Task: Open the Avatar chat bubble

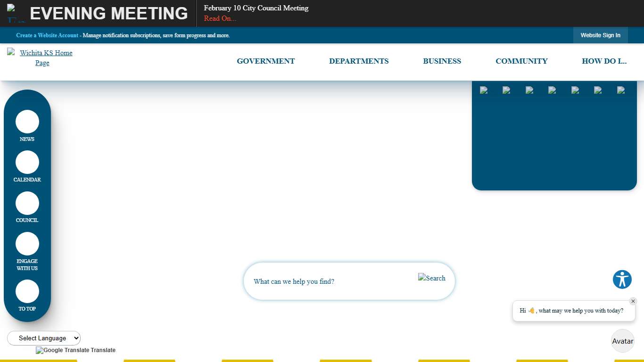Action: (x=622, y=341)
